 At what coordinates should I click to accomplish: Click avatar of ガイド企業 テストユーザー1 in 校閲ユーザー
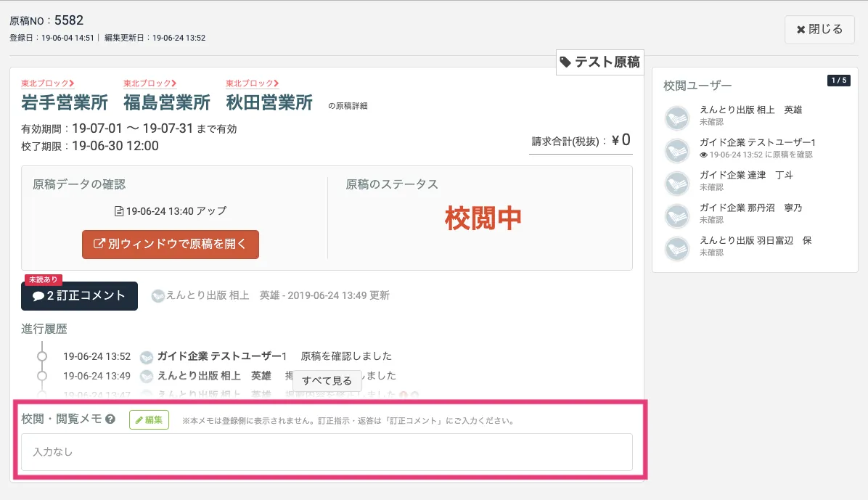coord(677,151)
